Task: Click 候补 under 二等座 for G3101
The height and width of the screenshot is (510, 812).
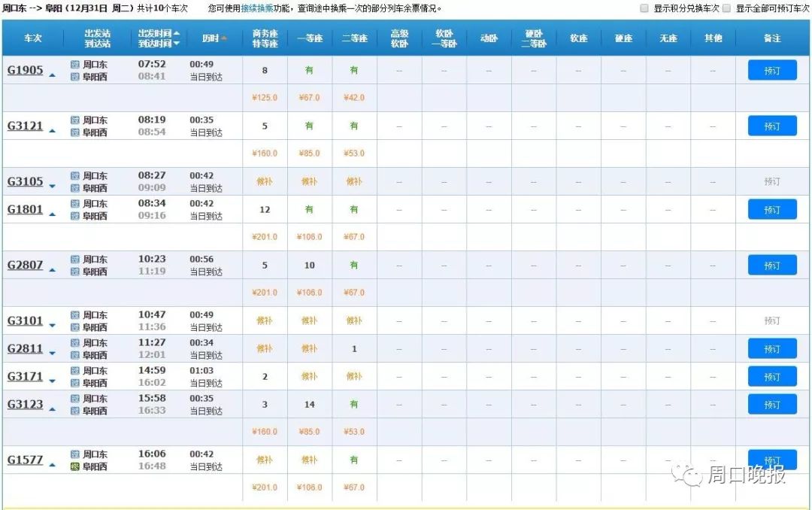Action: click(x=354, y=321)
